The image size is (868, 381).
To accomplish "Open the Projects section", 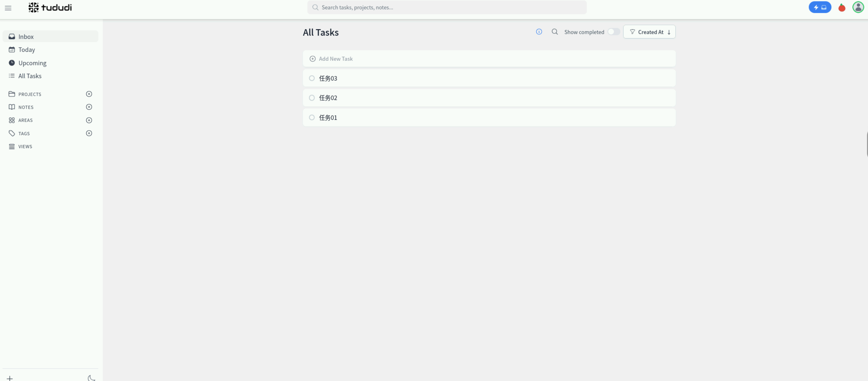I will 30,94.
